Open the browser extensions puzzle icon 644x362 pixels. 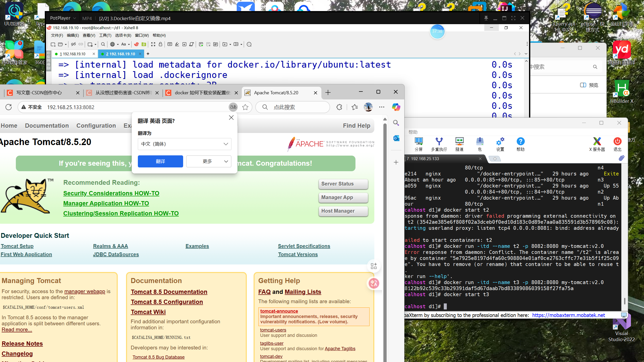[x=339, y=107]
